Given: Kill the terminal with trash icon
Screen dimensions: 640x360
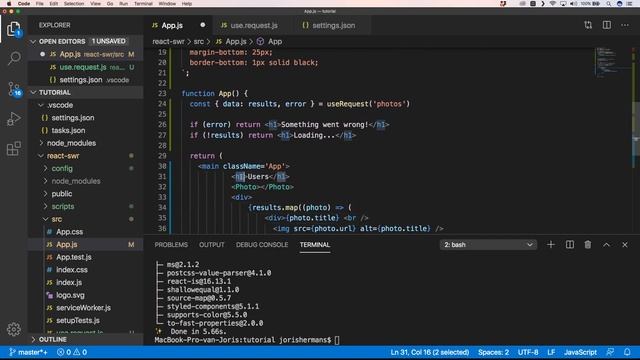Looking at the screenshot, I should point(588,244).
